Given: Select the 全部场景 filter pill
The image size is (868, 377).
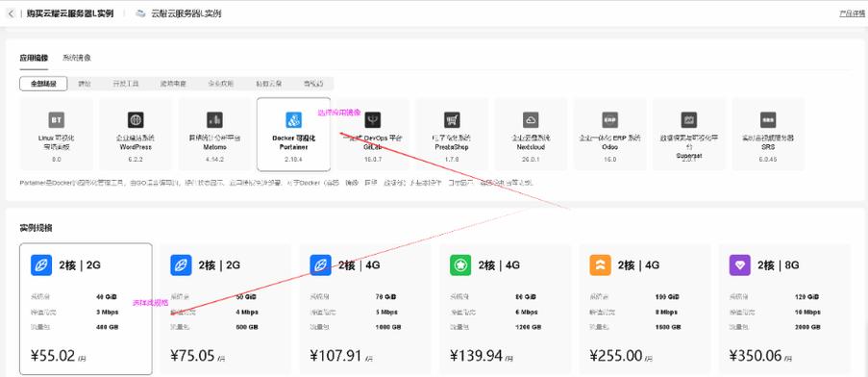Looking at the screenshot, I should coord(43,84).
